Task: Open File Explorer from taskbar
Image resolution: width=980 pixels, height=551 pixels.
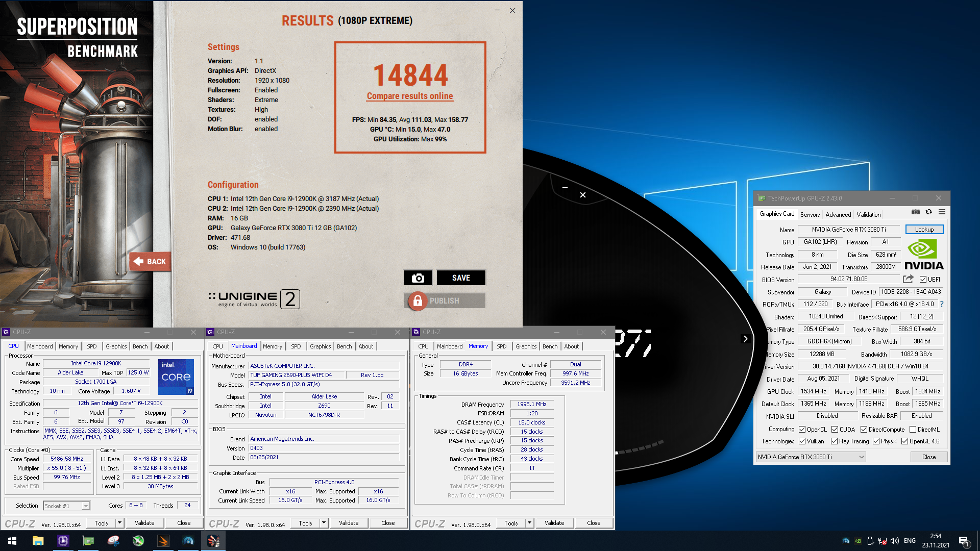Action: [x=38, y=541]
